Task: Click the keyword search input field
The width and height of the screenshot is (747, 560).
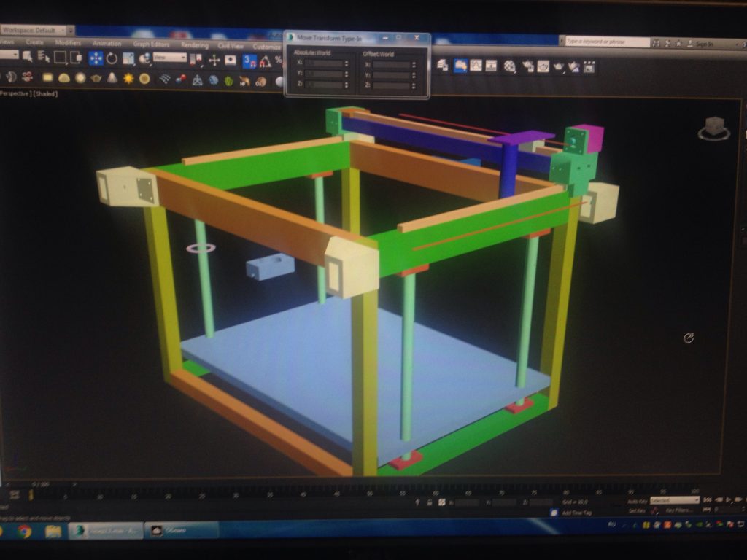Action: 605,42
